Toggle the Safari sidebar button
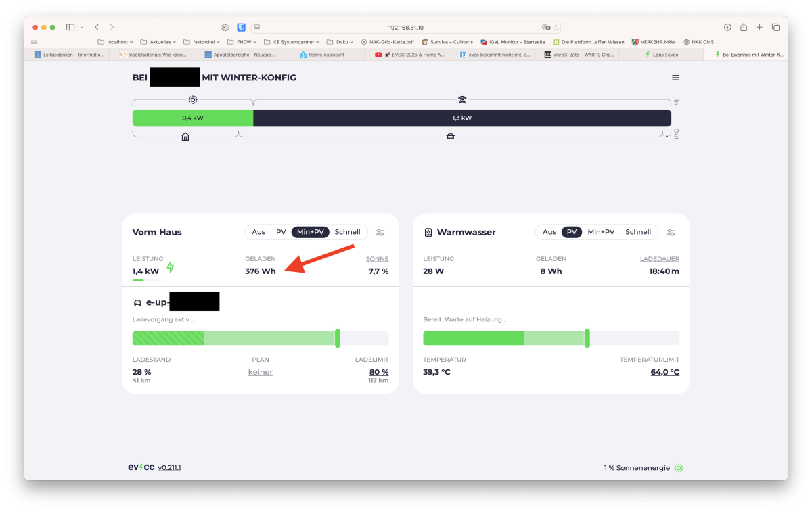The height and width of the screenshot is (512, 812). [x=70, y=28]
